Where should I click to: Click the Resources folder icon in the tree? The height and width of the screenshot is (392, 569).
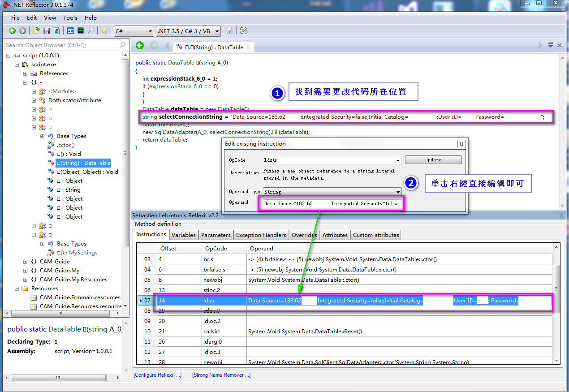click(x=25, y=289)
